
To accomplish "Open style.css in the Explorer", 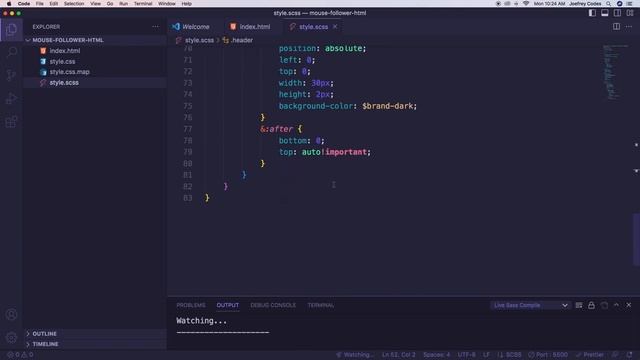I will coord(95,62).
